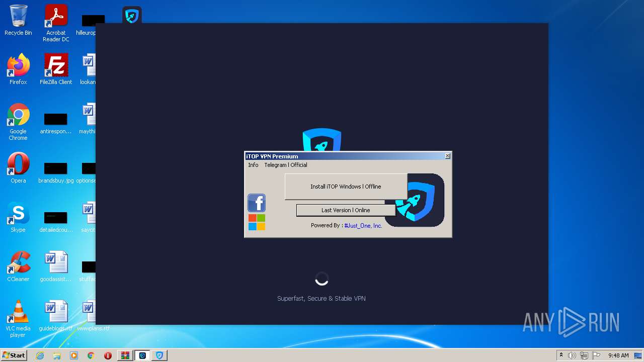
Task: Launch Firefox from the desktop
Action: (x=18, y=69)
